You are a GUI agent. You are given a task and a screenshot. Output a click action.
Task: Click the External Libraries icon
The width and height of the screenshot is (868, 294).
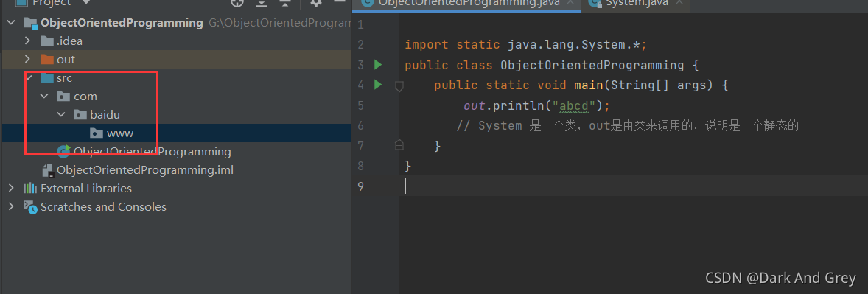click(30, 188)
